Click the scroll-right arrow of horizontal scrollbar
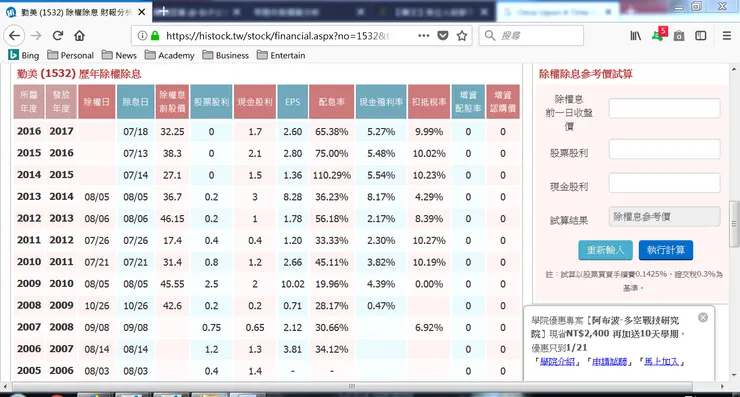740x397 pixels. point(723,386)
